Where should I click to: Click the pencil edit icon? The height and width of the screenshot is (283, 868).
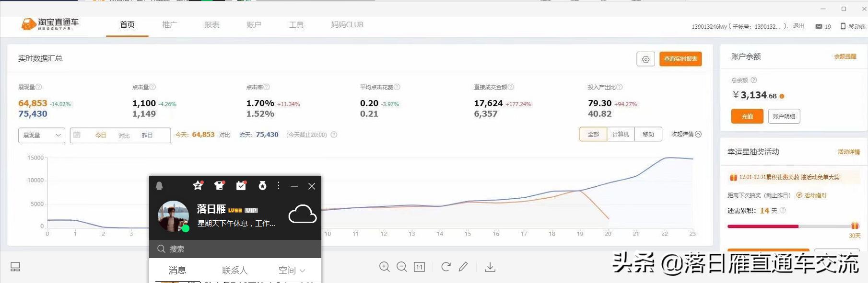pyautogui.click(x=463, y=267)
